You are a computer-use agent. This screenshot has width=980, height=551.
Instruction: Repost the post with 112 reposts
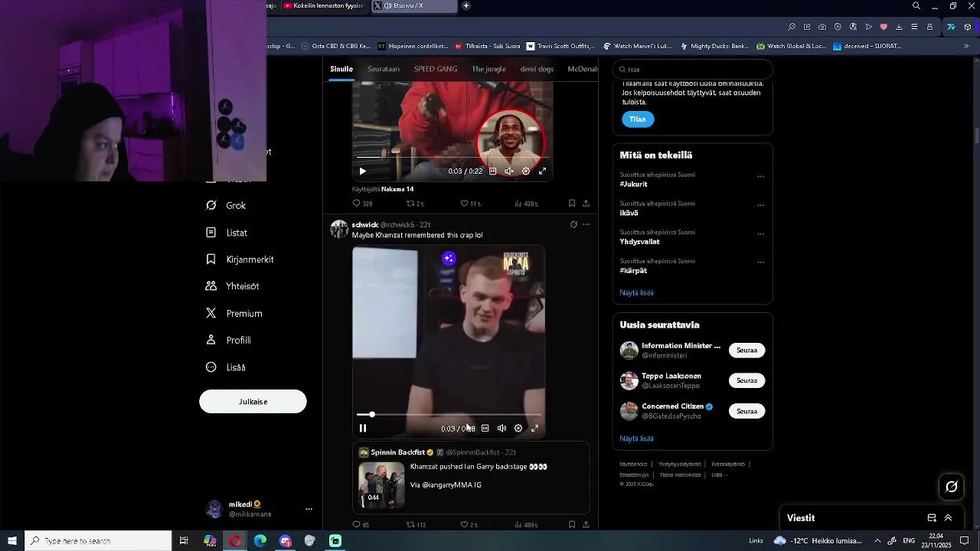tap(416, 525)
